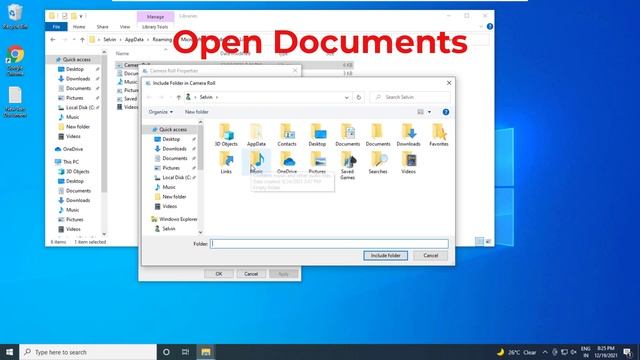Open the AppData folder in the dialog's file grid
This screenshot has width=640, height=360.
(256, 135)
